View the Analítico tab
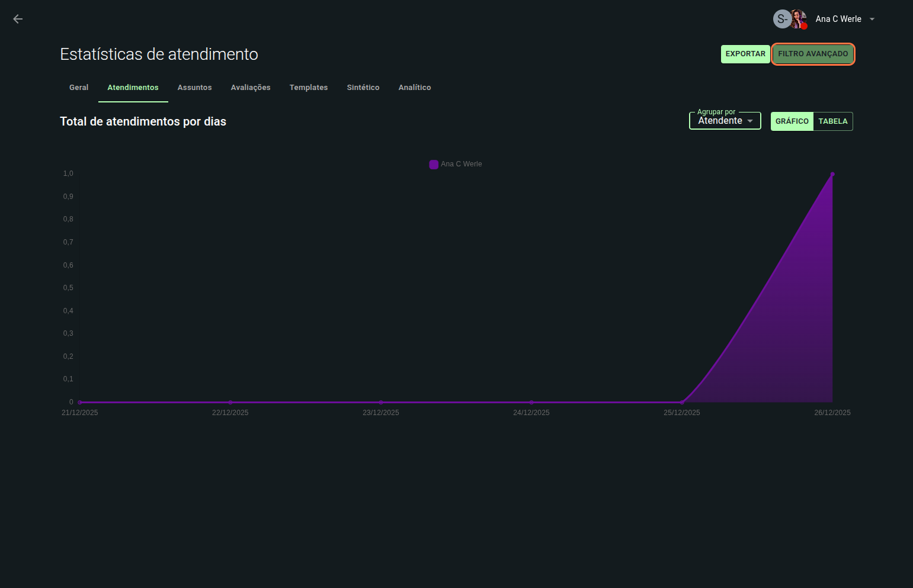The image size is (913, 588). coord(415,88)
